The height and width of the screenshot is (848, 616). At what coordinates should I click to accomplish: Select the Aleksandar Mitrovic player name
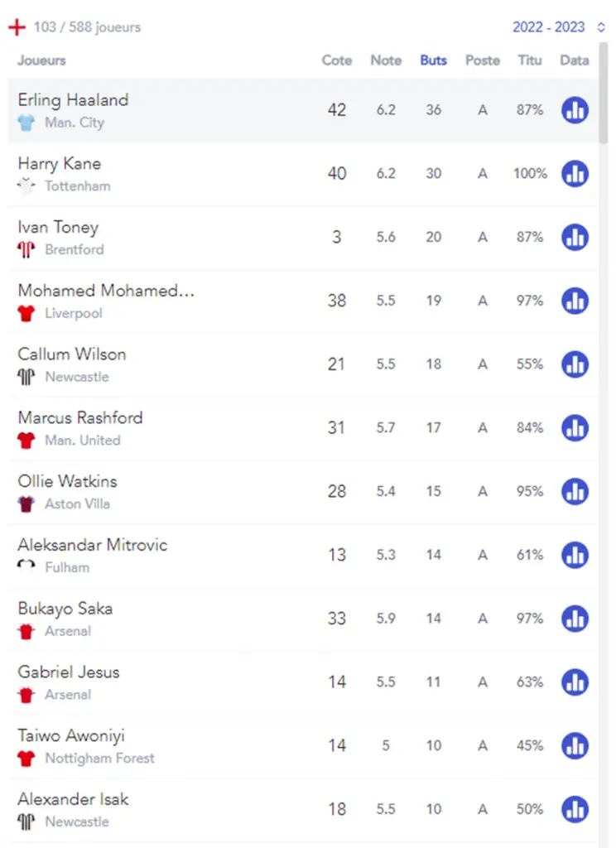93,545
